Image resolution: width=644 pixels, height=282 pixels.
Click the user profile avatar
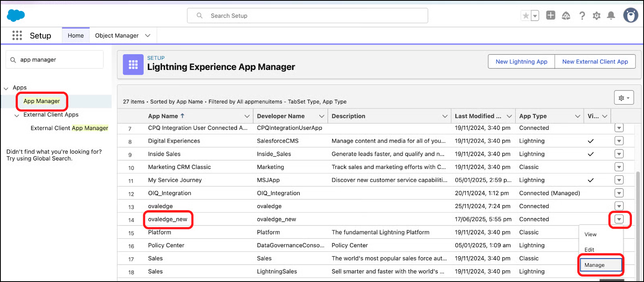[x=630, y=16]
